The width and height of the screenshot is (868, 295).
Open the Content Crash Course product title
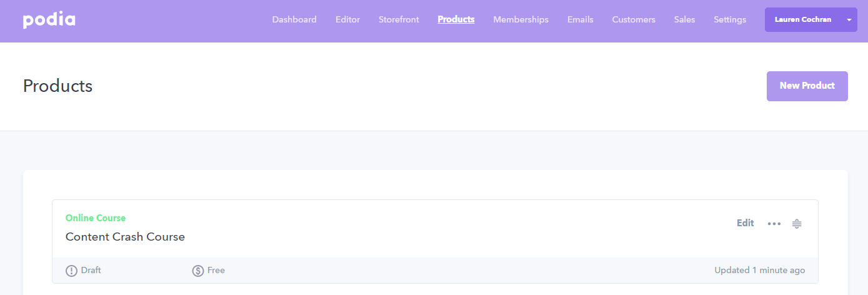coord(125,237)
